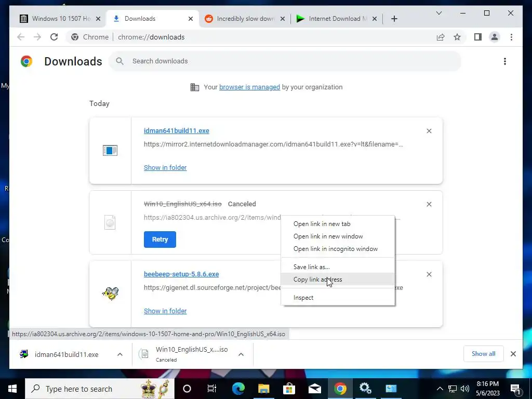532x399 pixels.
Task: Click the idman641build11.exe URL text
Action: 273,144
